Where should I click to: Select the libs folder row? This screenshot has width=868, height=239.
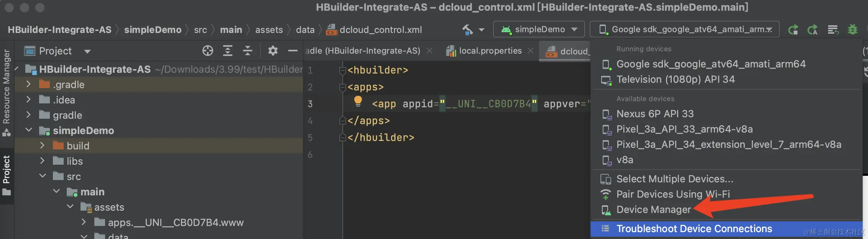(159, 161)
